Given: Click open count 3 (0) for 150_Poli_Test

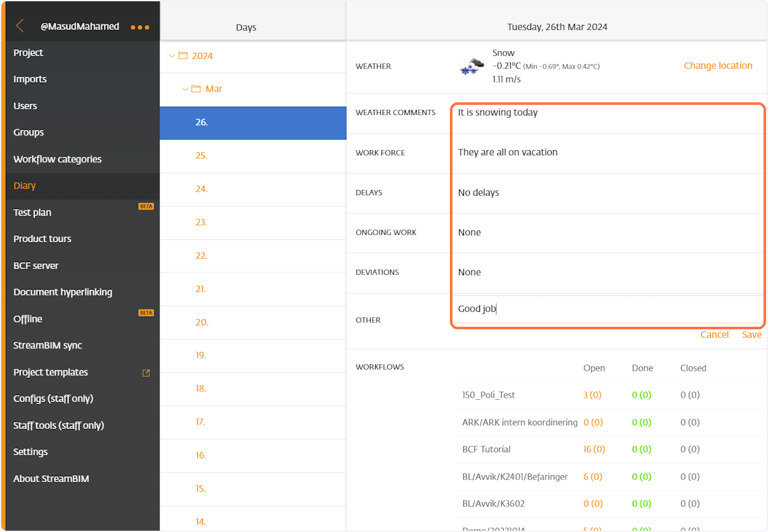Looking at the screenshot, I should tap(593, 395).
